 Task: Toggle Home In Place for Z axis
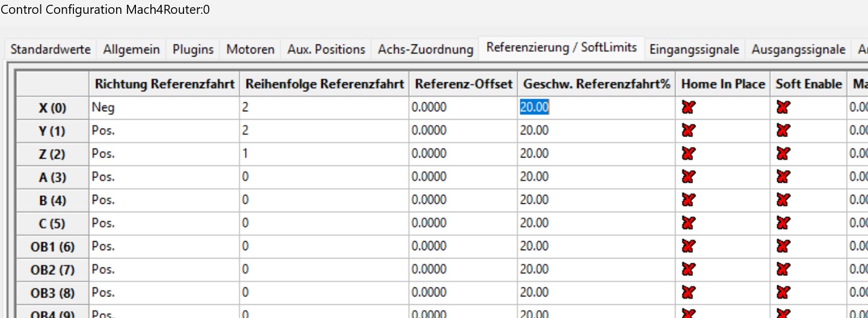(688, 154)
